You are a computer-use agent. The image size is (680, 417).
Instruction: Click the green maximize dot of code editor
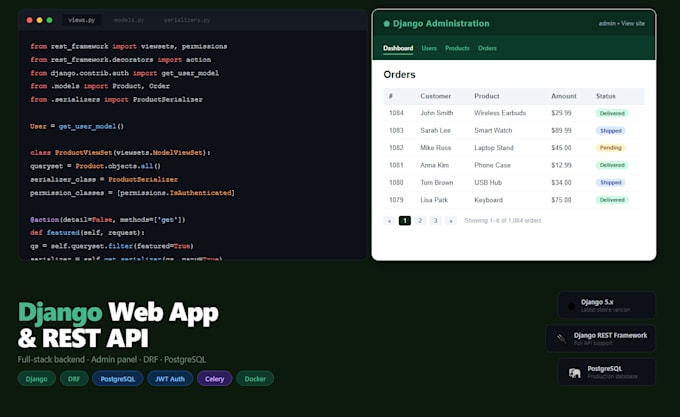[49, 20]
